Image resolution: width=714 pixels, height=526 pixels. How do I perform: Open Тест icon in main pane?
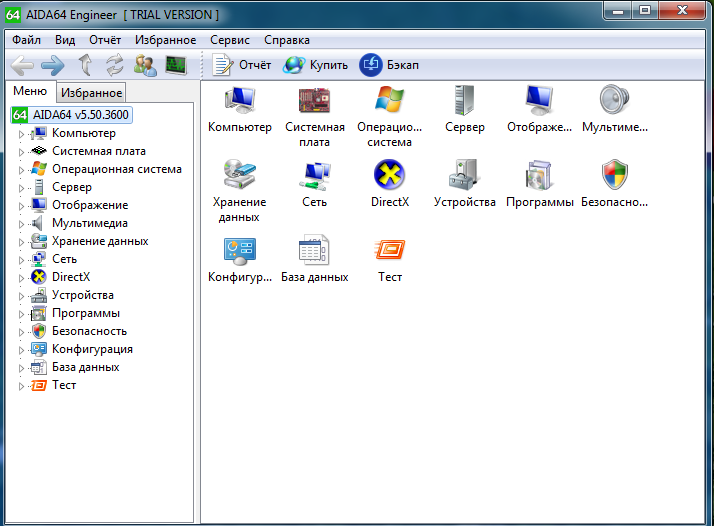(390, 250)
